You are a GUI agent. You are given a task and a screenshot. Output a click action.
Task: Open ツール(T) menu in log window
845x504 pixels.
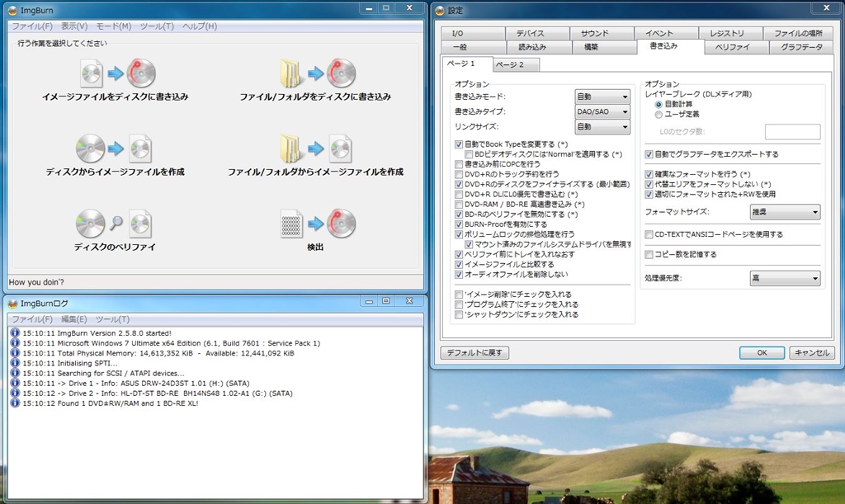(112, 318)
